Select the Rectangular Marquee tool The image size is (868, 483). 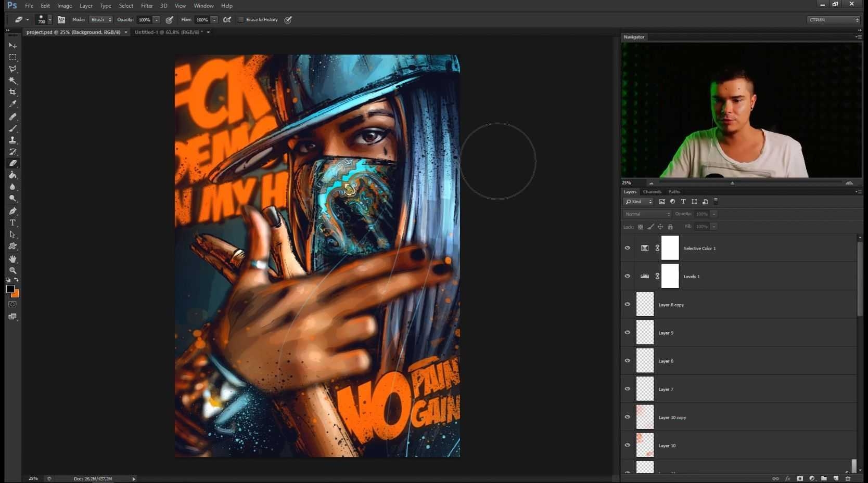coord(12,57)
